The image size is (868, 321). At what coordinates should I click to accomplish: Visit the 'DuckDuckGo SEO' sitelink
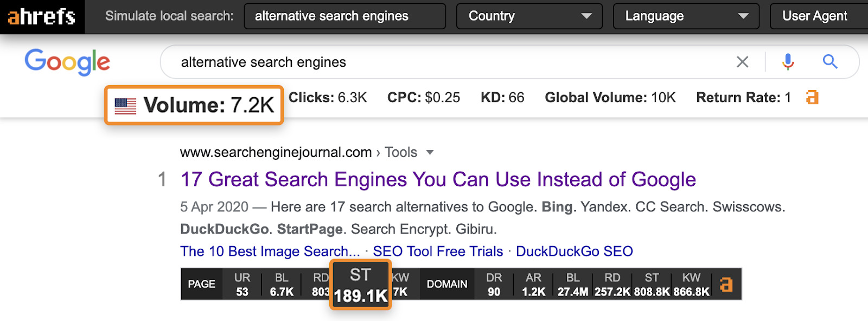click(x=574, y=251)
